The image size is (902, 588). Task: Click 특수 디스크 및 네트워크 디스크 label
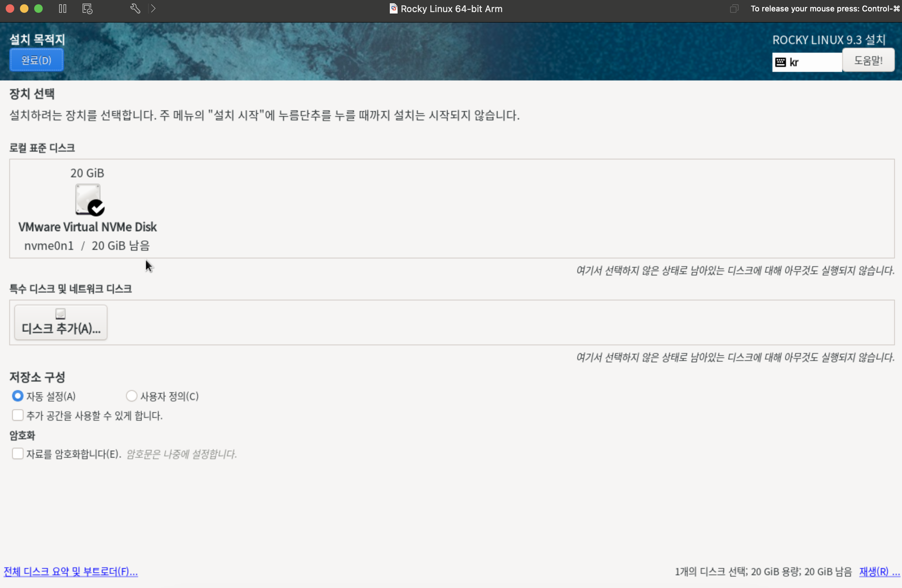point(70,289)
